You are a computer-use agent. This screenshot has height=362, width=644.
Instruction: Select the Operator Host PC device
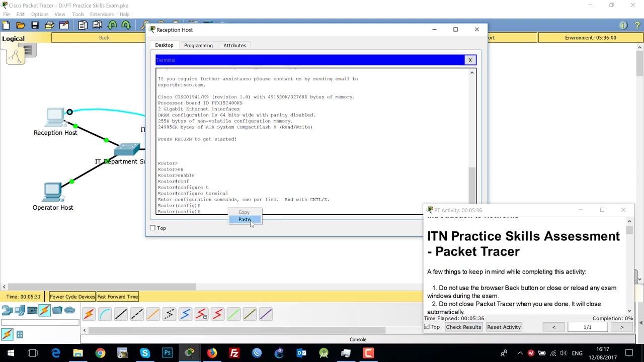[x=52, y=193]
